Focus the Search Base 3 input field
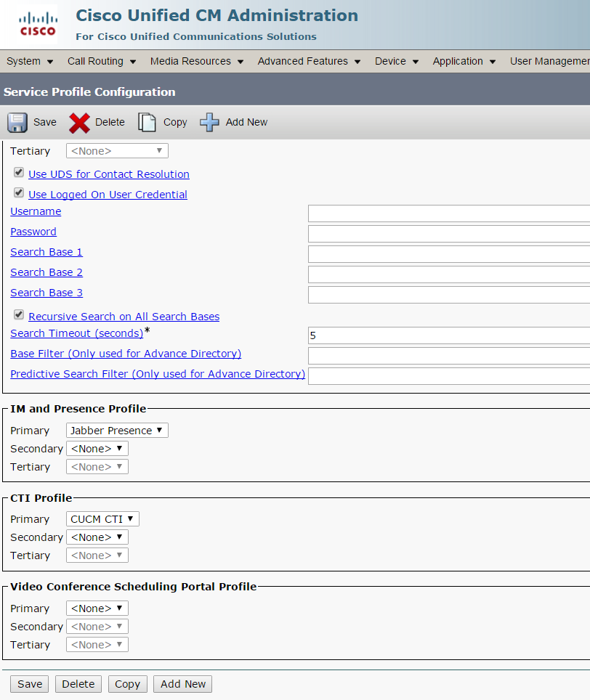The width and height of the screenshot is (590, 700). [x=449, y=295]
